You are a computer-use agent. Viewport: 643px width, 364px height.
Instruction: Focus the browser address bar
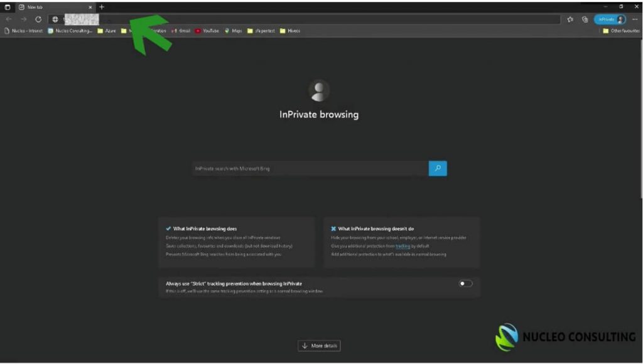[x=305, y=19]
